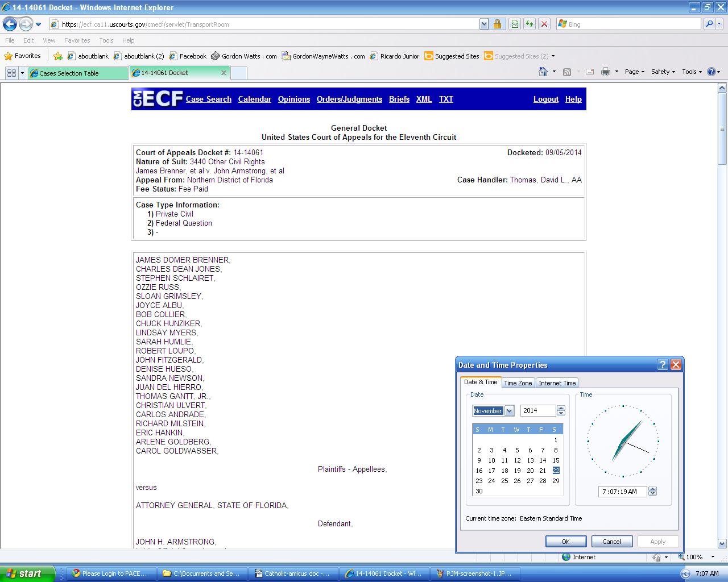Open the View menu
The image size is (728, 582).
click(49, 40)
